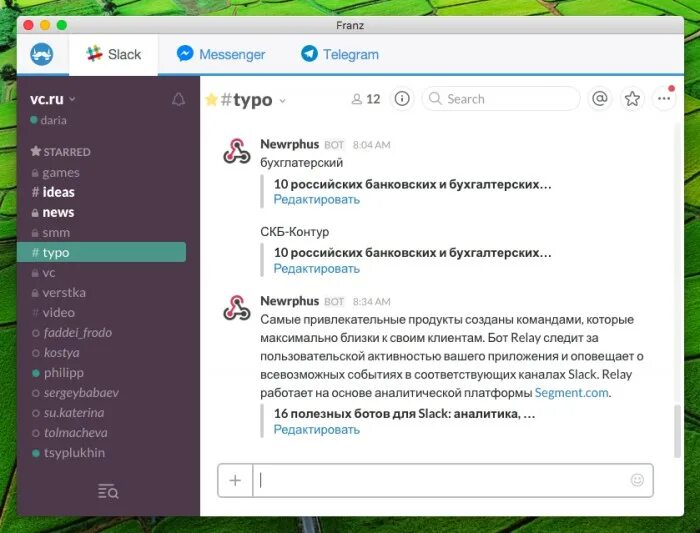The width and height of the screenshot is (700, 533).
Task: Switch to the Telegram tab
Action: click(x=340, y=54)
